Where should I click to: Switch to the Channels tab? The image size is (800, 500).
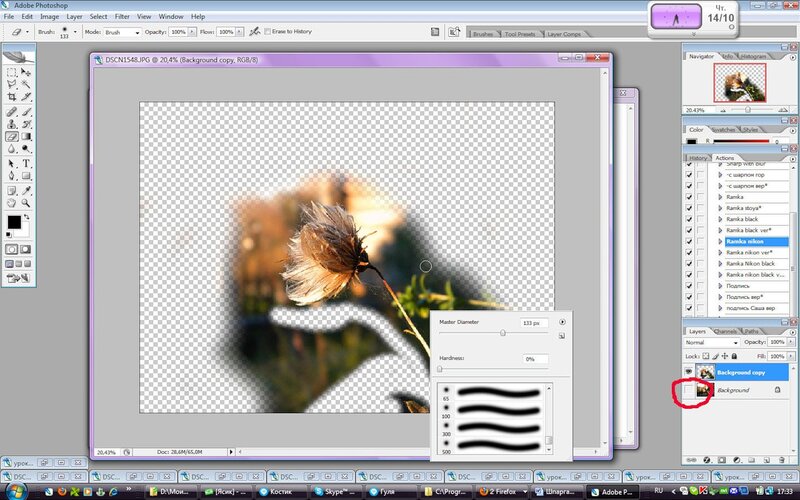725,331
